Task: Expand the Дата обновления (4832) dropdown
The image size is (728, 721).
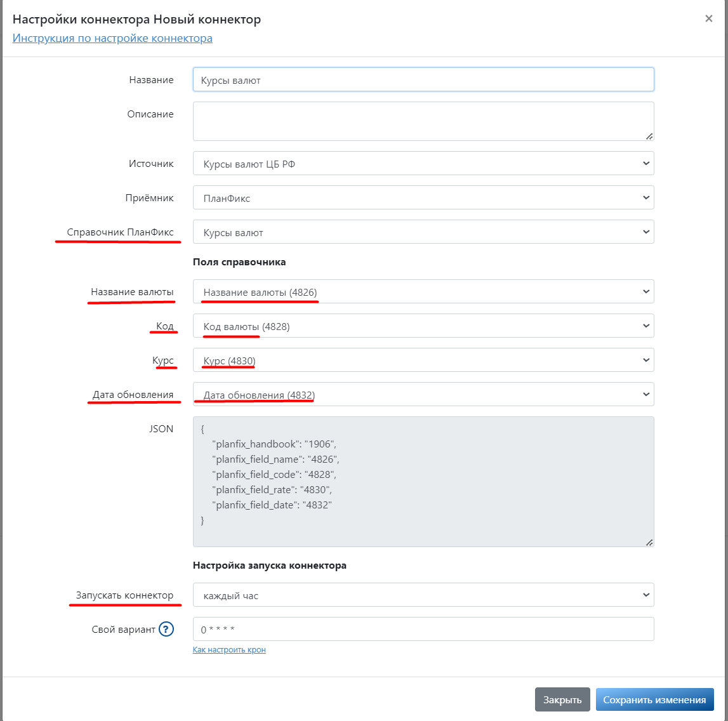Action: [423, 395]
